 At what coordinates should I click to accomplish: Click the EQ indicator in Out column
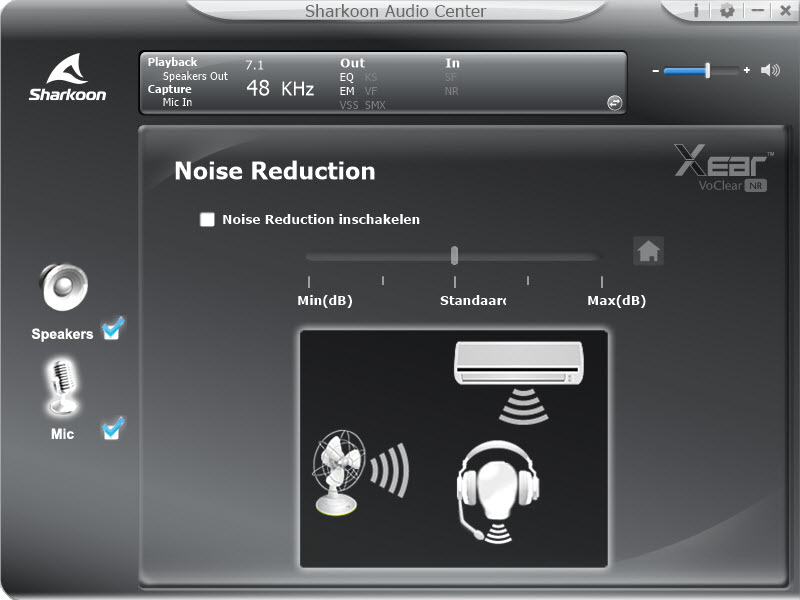[x=347, y=77]
